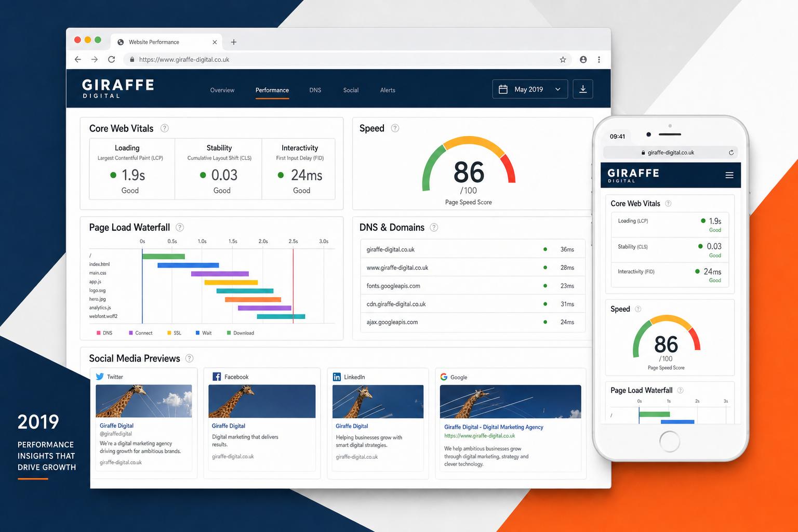Open a new browser tab with plus

pyautogui.click(x=234, y=42)
